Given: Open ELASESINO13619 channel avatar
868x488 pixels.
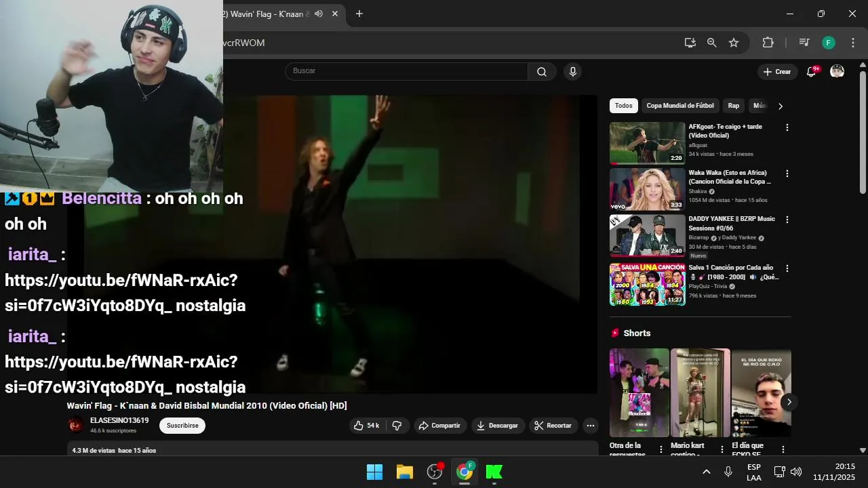Looking at the screenshot, I should [75, 425].
